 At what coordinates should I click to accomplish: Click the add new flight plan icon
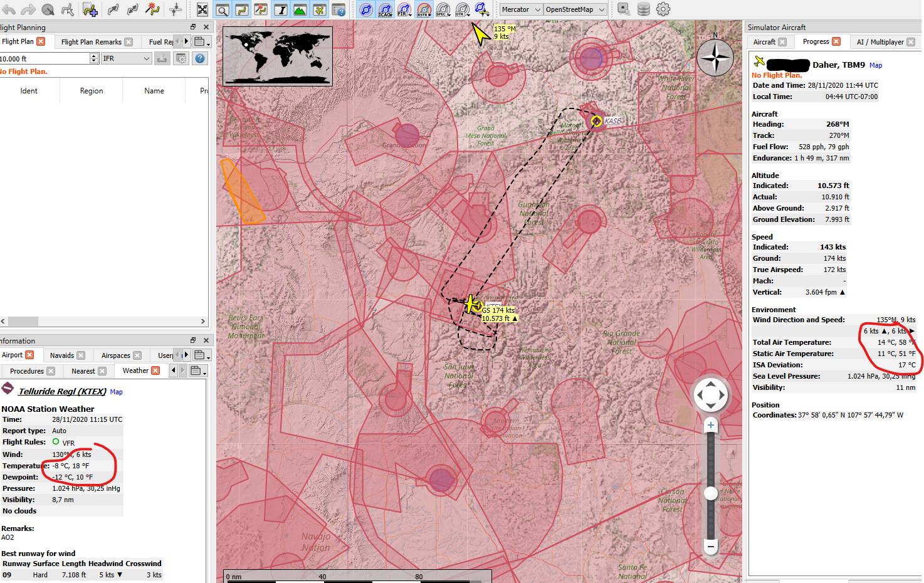click(90, 10)
